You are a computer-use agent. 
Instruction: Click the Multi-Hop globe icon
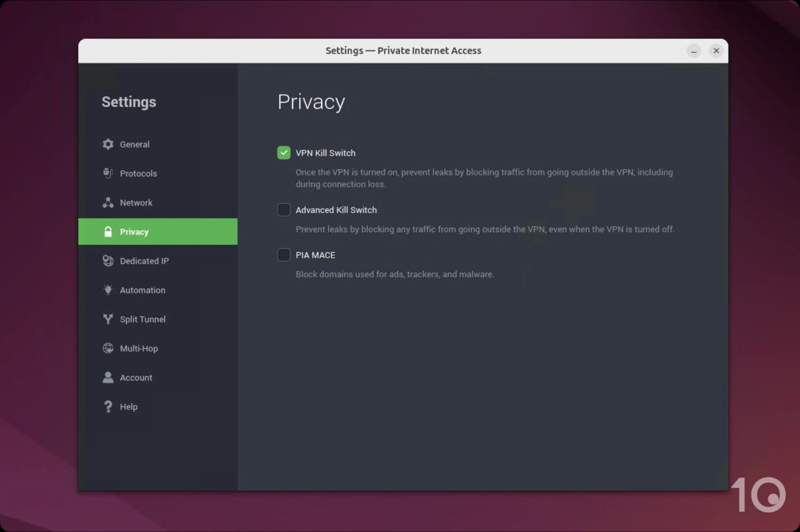108,348
